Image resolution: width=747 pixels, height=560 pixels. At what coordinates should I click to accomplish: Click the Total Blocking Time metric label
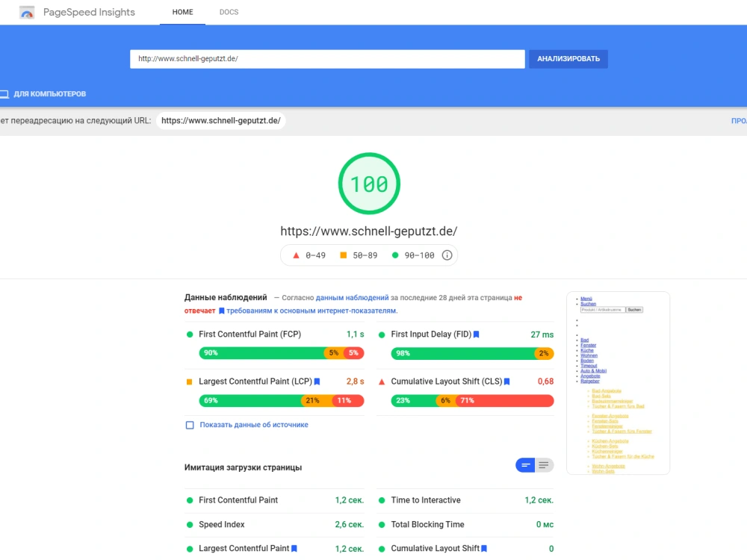tap(428, 524)
